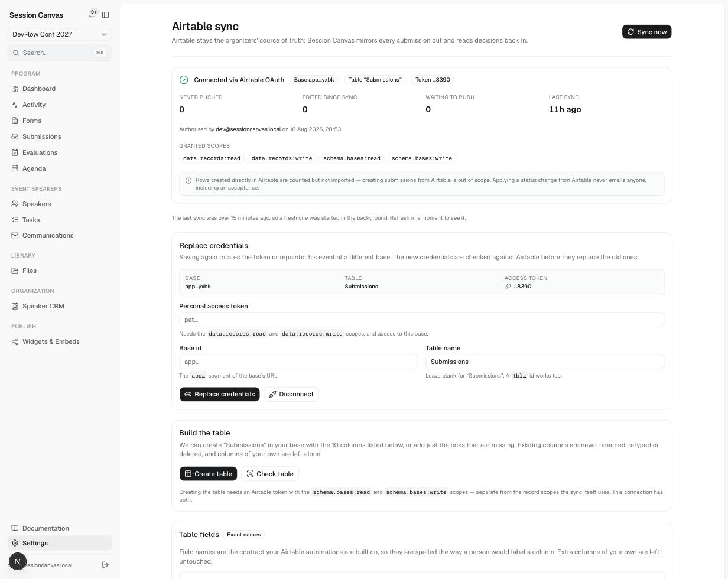728x579 pixels.
Task: Click the data.records:write granted scope chip
Action: tap(281, 158)
